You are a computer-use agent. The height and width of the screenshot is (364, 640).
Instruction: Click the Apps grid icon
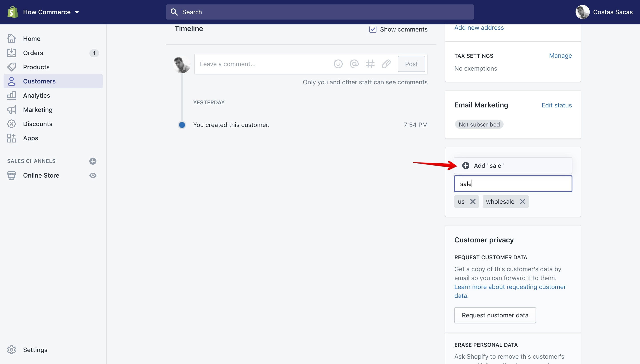(12, 138)
